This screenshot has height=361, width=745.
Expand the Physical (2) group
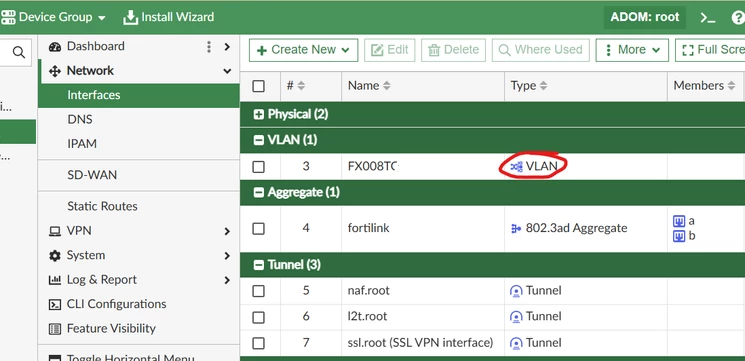pyautogui.click(x=258, y=114)
